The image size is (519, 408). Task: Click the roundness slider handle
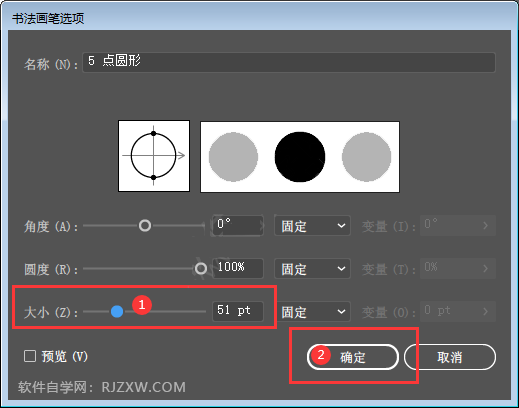tap(201, 268)
